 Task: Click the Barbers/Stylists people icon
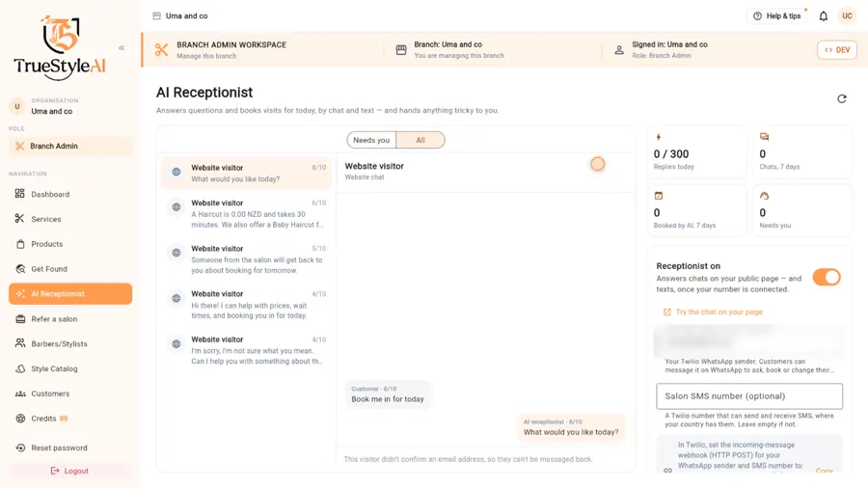pyautogui.click(x=20, y=343)
